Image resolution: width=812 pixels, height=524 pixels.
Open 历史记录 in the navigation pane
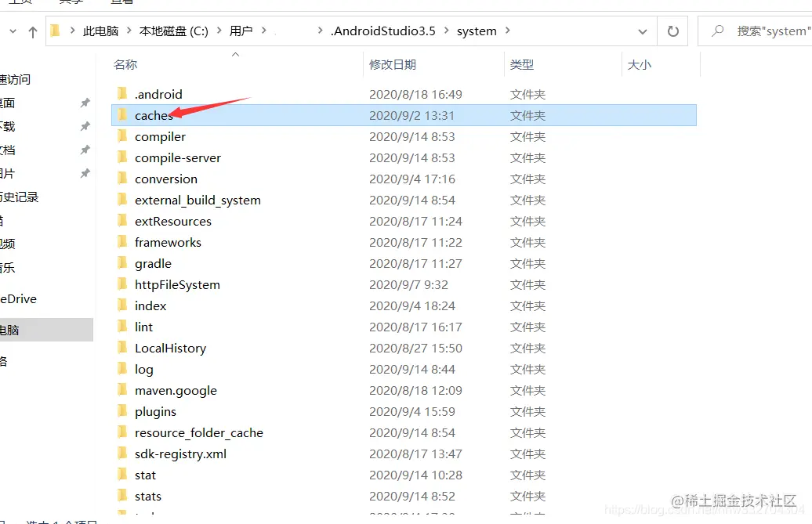(19, 197)
